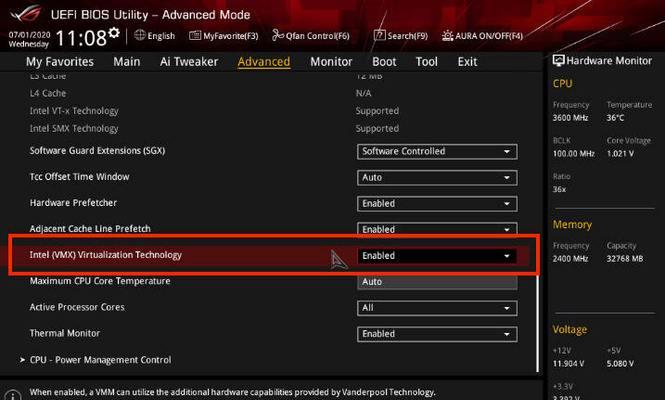Image resolution: width=665 pixels, height=400 pixels.
Task: Click Tcc Offset Time Window label
Action: (79, 177)
